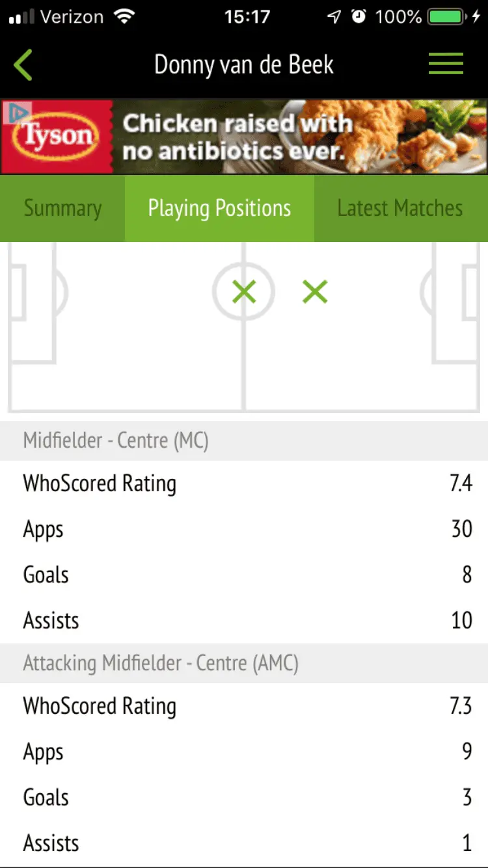Tap the AMC Apps row showing 9
This screenshot has height=868, width=488.
pyautogui.click(x=244, y=752)
